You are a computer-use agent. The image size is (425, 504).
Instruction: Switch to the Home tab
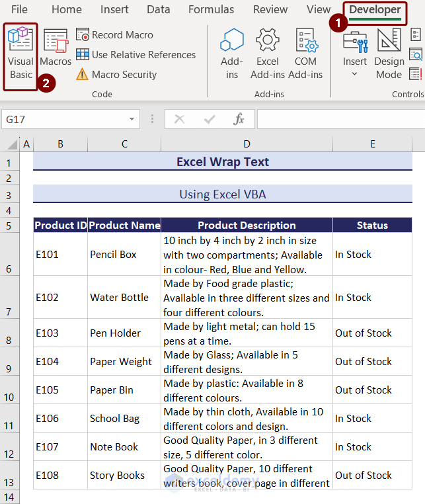coord(67,9)
